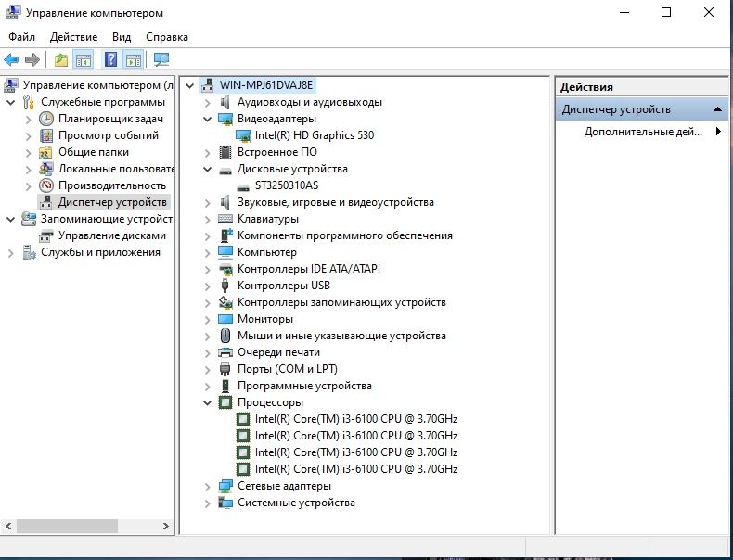Click the Back arrow toolbar icon
Screen dimensions: 733x560
pos(11,59)
